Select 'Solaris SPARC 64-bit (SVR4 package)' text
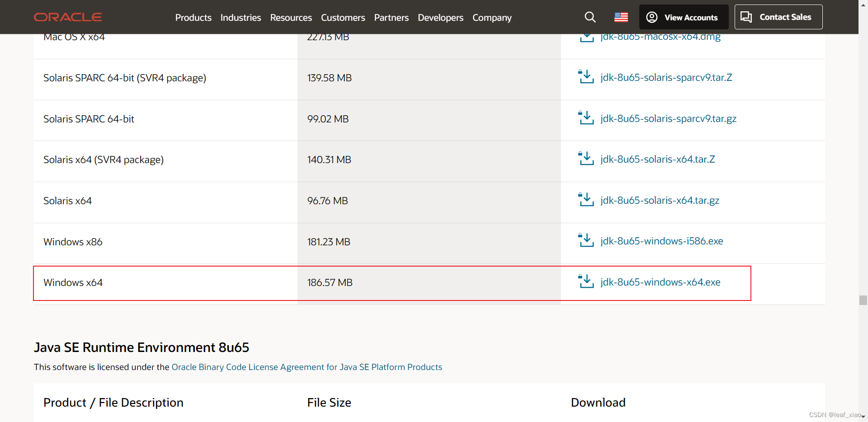868x422 pixels. pos(124,78)
